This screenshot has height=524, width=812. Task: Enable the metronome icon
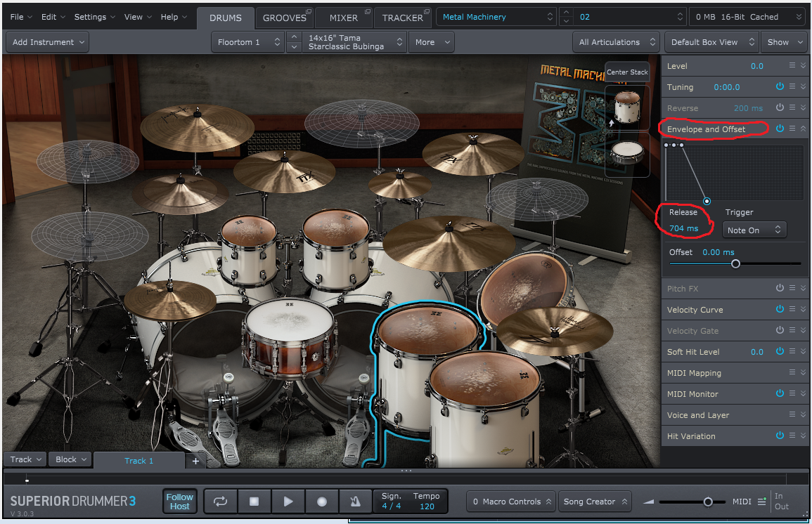click(x=355, y=502)
